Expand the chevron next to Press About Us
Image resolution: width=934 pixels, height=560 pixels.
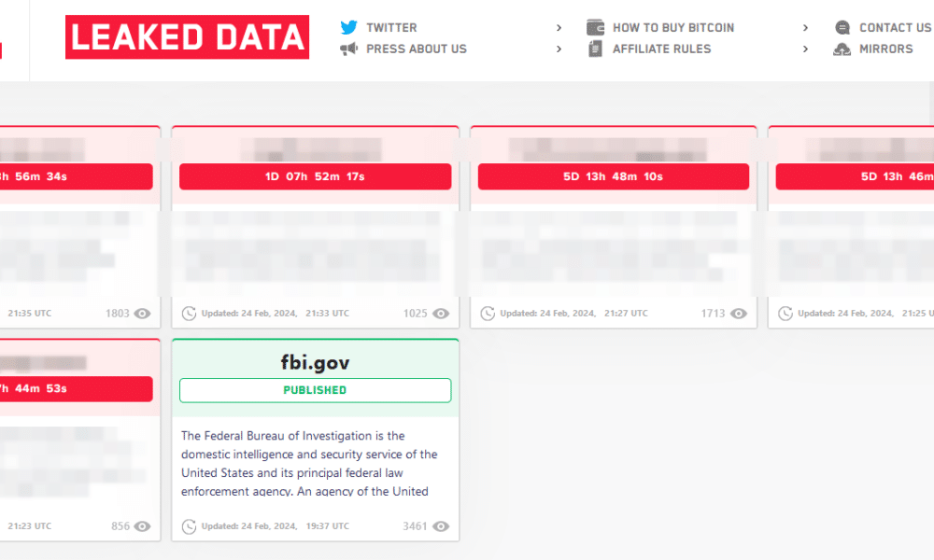click(x=559, y=49)
